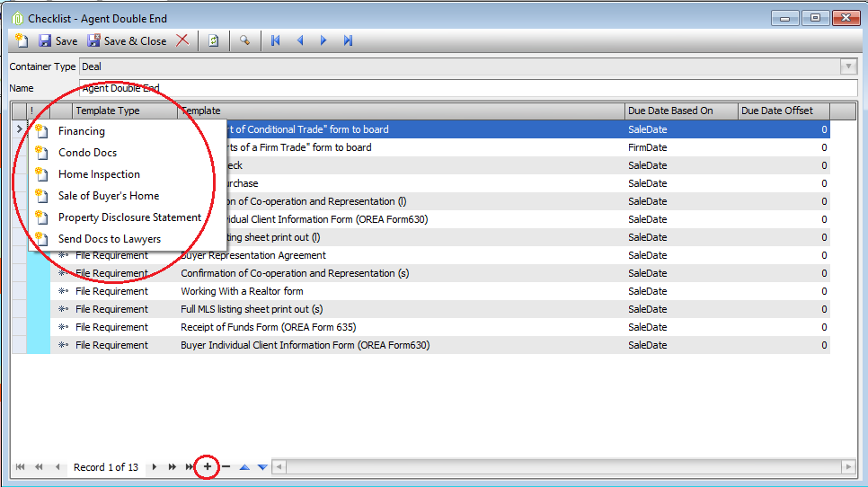
Task: Go to first record toolbar arrow
Action: 275,40
